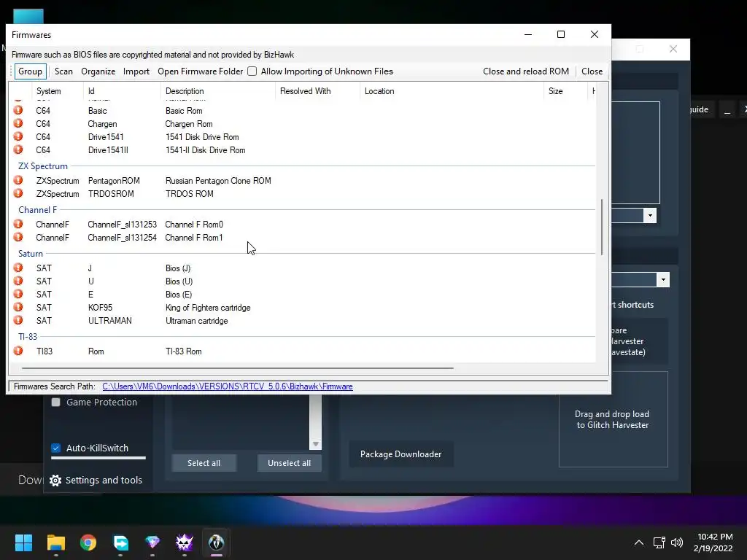747x560 pixels.
Task: Open File Explorer from taskbar
Action: pos(55,542)
